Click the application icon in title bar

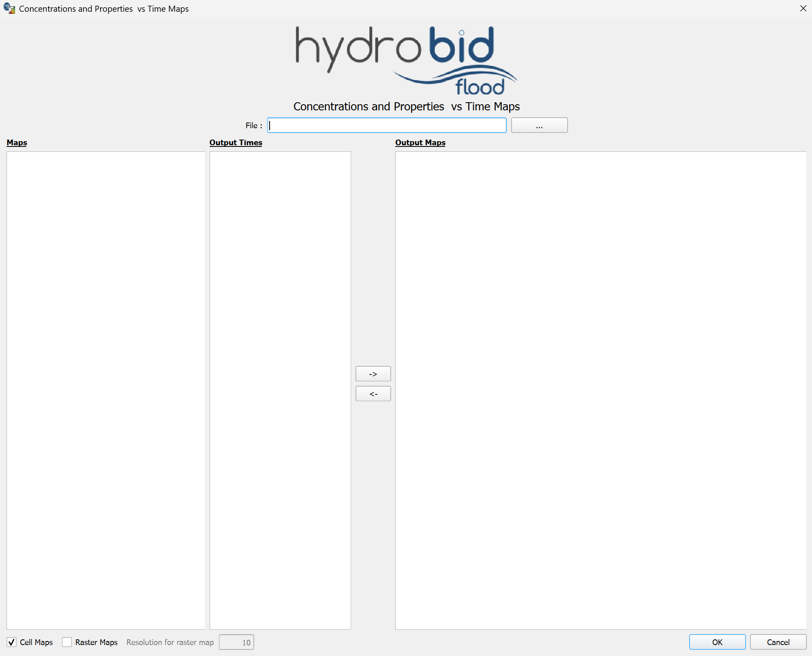(9, 9)
